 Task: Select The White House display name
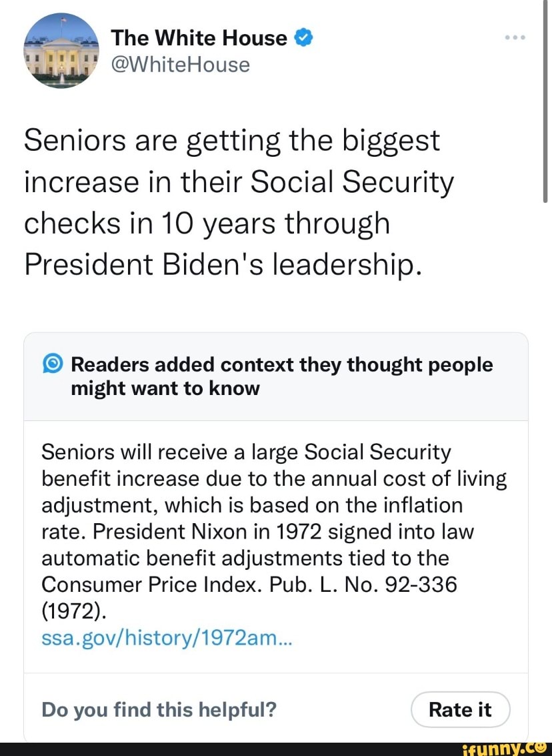pos(199,37)
